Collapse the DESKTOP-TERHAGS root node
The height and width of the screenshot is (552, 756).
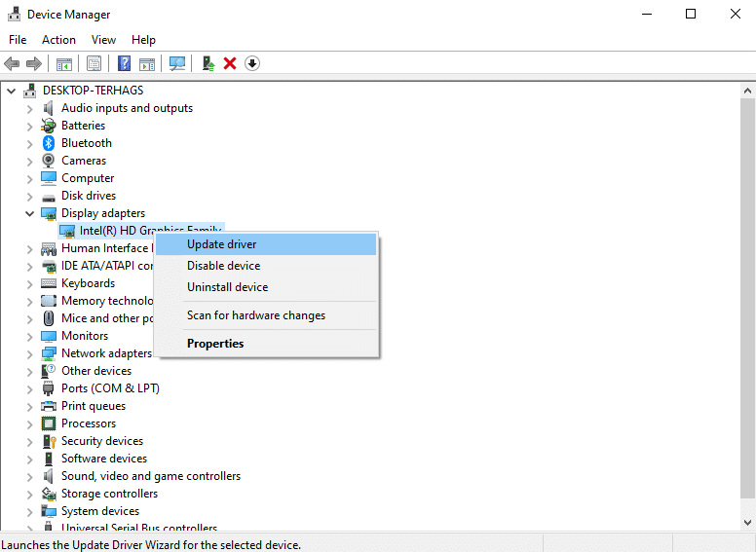[12, 91]
